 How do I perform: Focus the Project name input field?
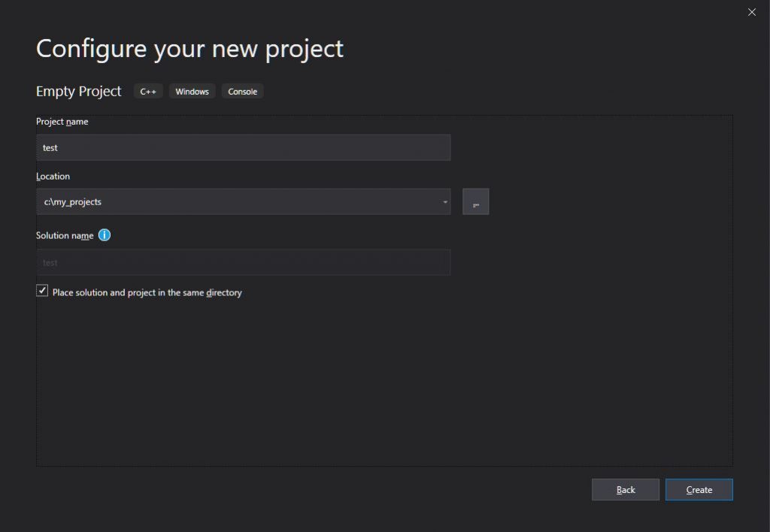[x=243, y=148]
